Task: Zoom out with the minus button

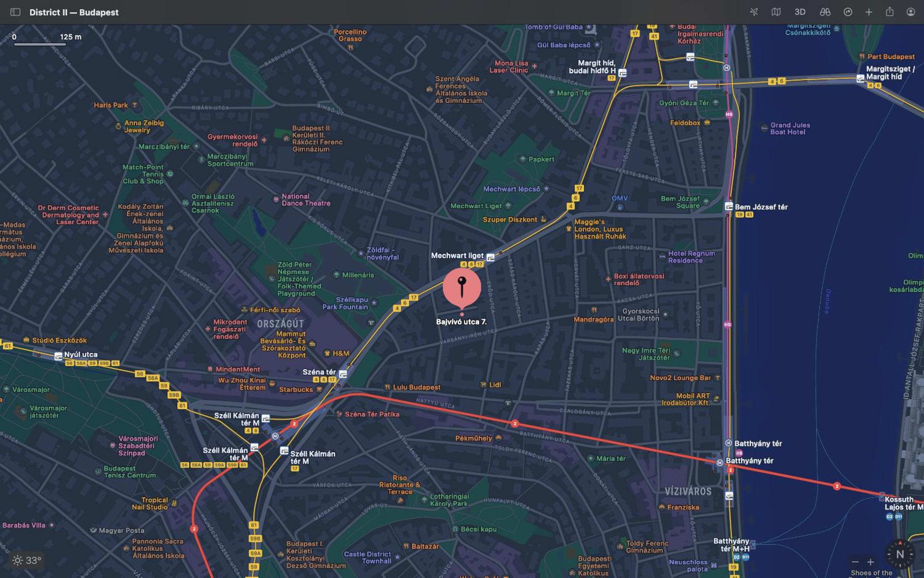Action: (x=856, y=562)
